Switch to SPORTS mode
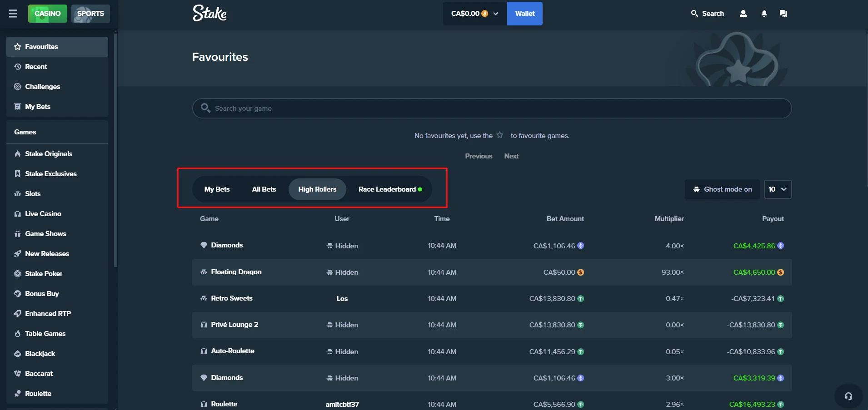Viewport: 868px width, 410px height. tap(90, 14)
